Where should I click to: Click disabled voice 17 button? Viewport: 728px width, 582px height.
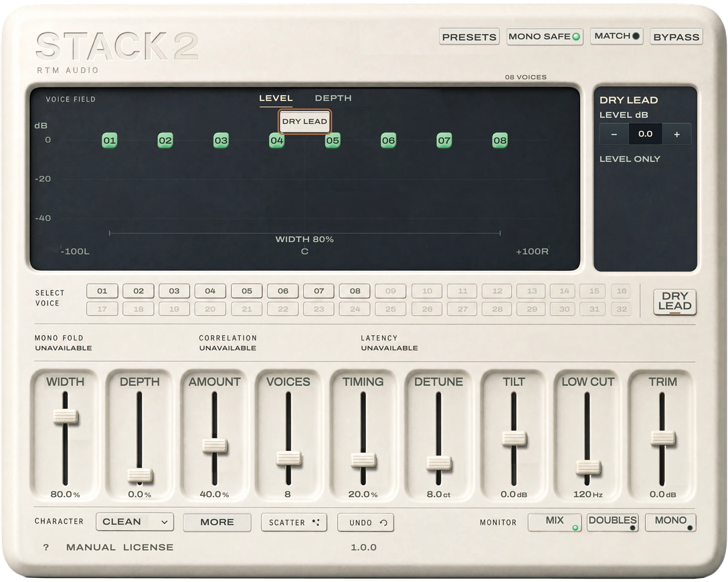(102, 309)
